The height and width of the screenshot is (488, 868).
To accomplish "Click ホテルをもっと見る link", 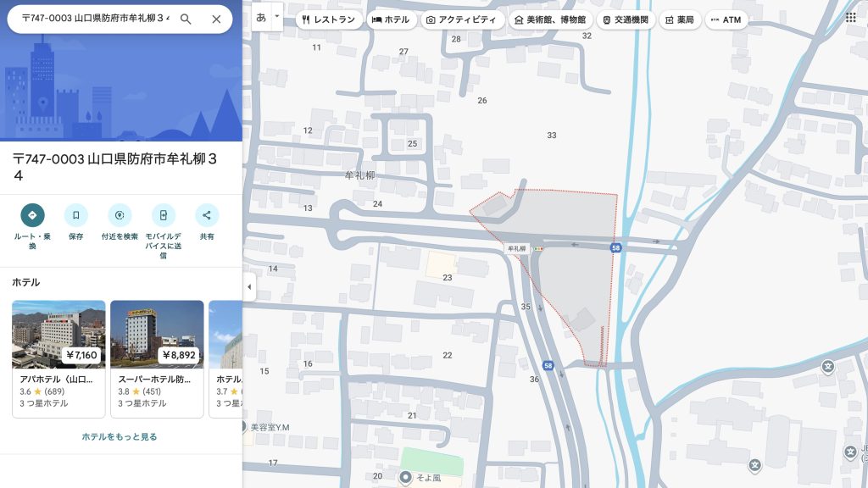I will click(x=120, y=436).
